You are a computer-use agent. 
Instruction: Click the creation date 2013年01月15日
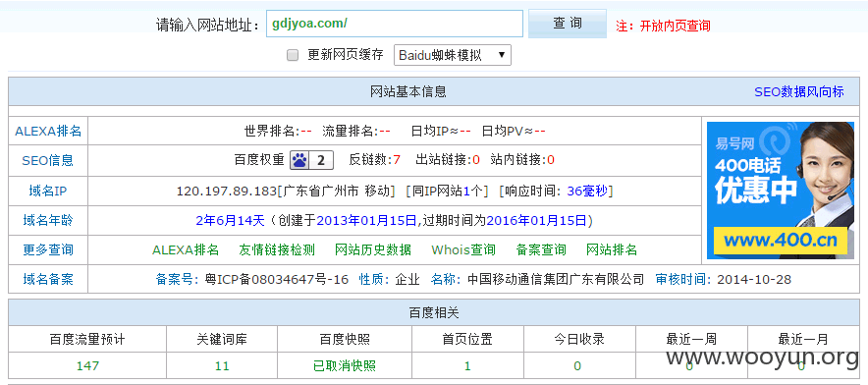coord(366,221)
